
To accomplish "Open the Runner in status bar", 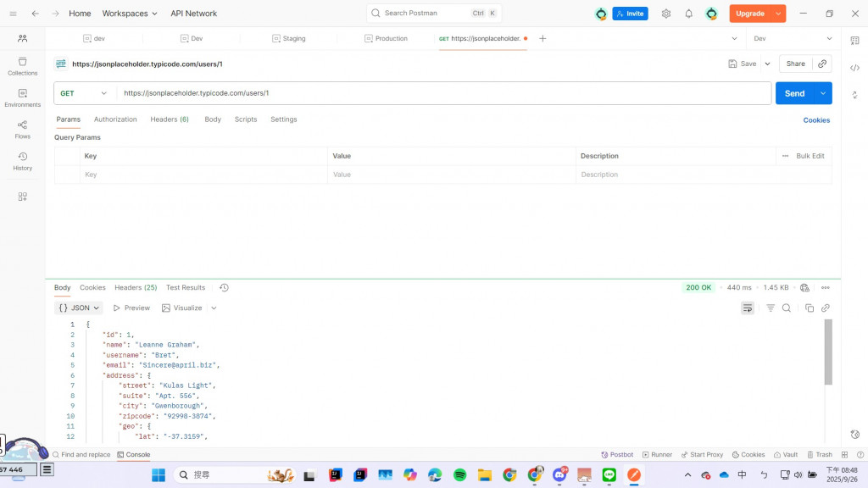I will pos(657,455).
